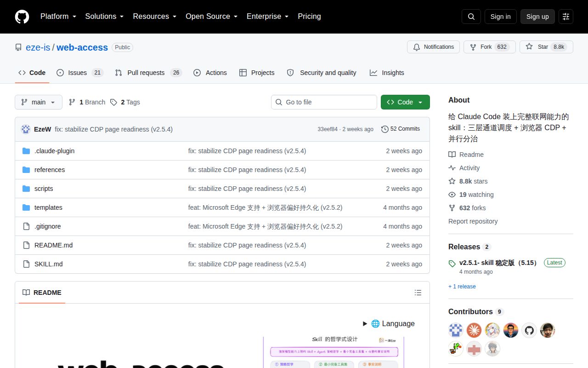View the 632 forks link
Viewport: 588px width, 368px height.
[x=467, y=208]
